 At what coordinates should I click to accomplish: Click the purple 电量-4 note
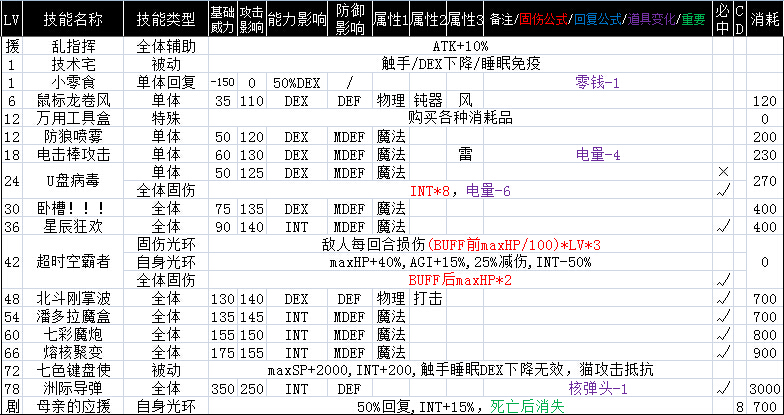click(x=598, y=155)
